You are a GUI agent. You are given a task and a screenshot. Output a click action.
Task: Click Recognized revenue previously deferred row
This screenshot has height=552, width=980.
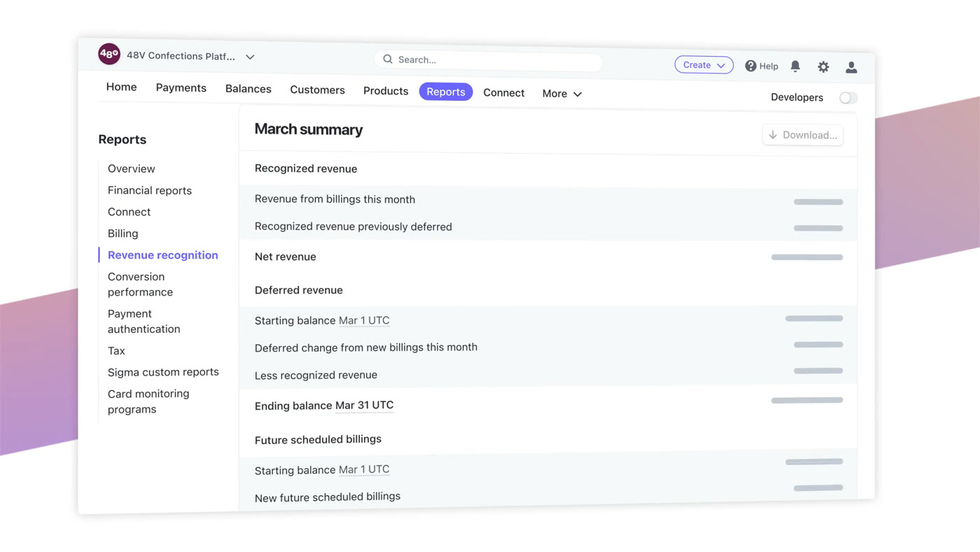[x=548, y=227]
